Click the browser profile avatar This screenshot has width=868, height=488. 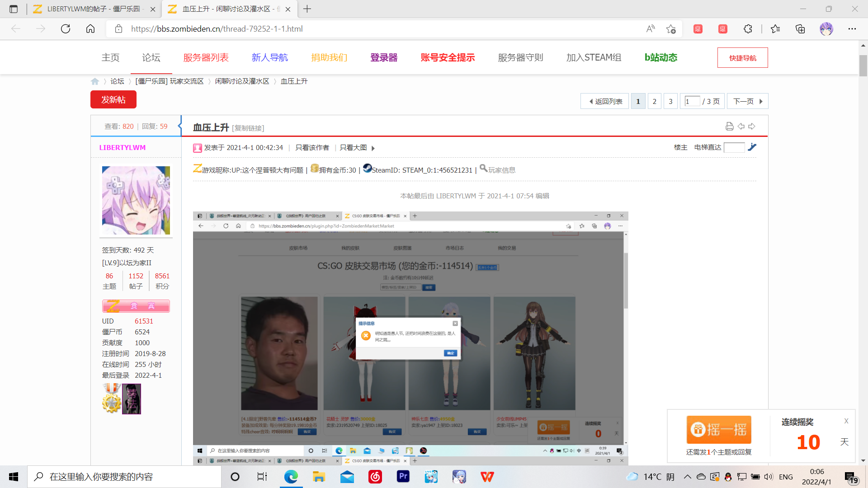pyautogui.click(x=826, y=29)
